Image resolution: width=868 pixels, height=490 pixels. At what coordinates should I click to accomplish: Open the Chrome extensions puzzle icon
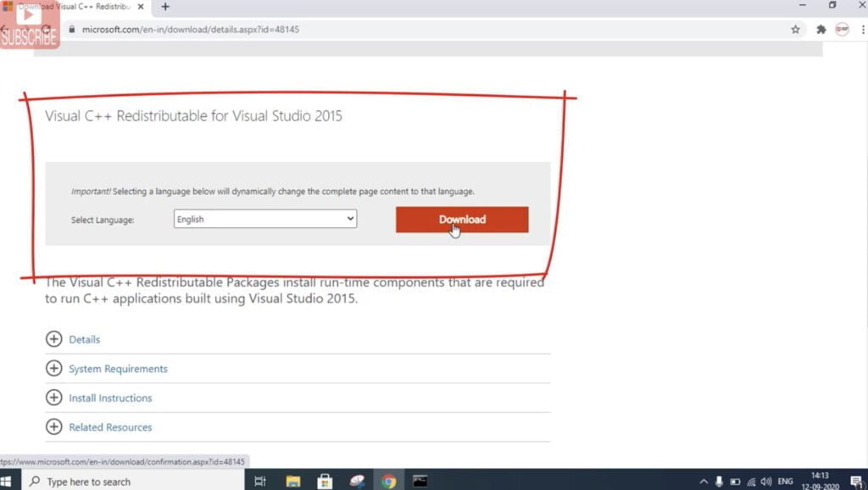click(820, 29)
